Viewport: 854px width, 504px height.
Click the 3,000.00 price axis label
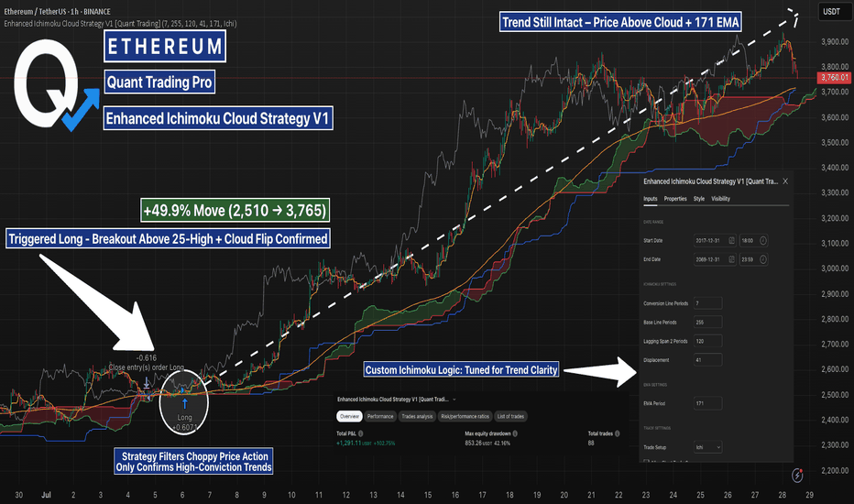click(x=835, y=268)
